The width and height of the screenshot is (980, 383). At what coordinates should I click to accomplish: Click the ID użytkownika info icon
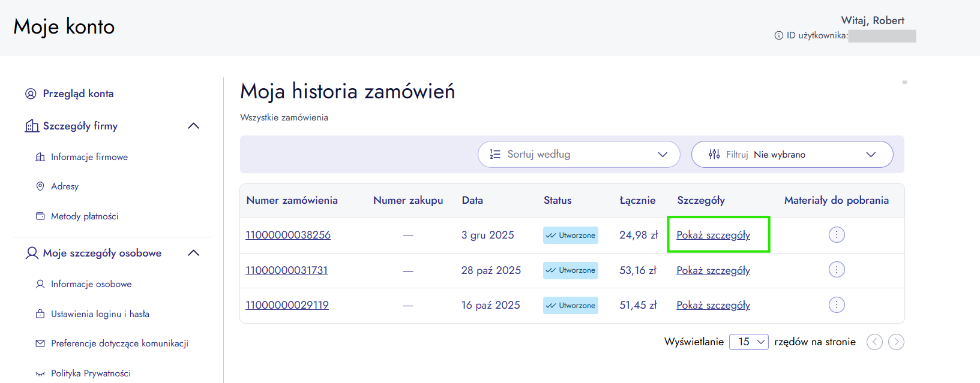coord(779,35)
